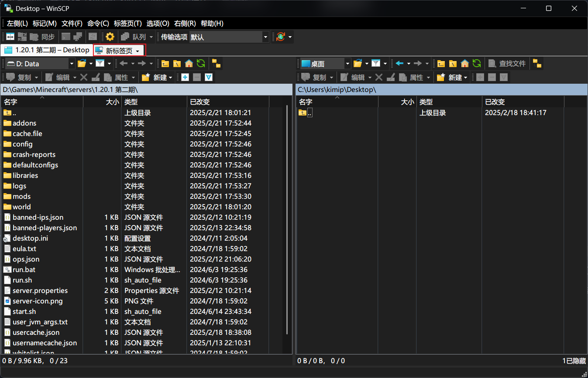Refresh the left panel directory

201,64
